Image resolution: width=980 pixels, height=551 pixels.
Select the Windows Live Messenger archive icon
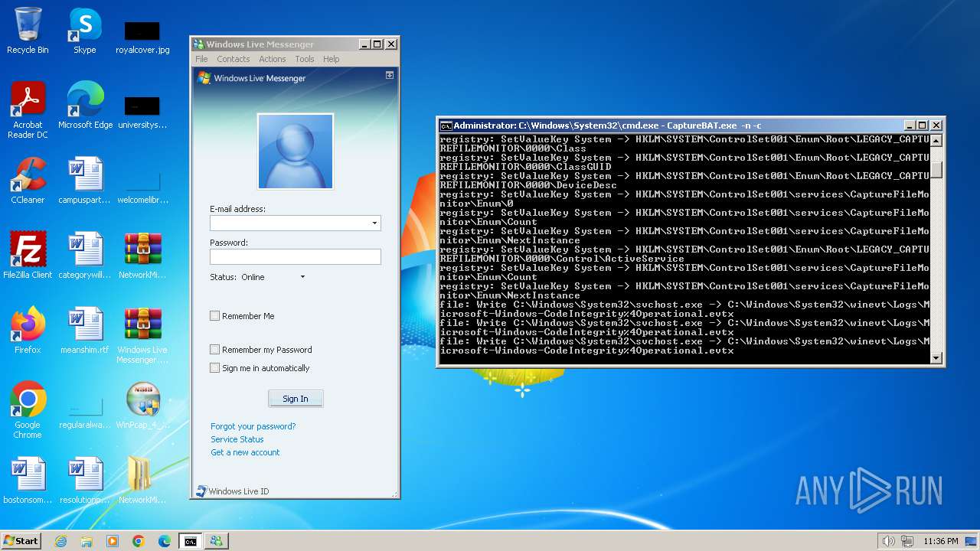pos(142,335)
